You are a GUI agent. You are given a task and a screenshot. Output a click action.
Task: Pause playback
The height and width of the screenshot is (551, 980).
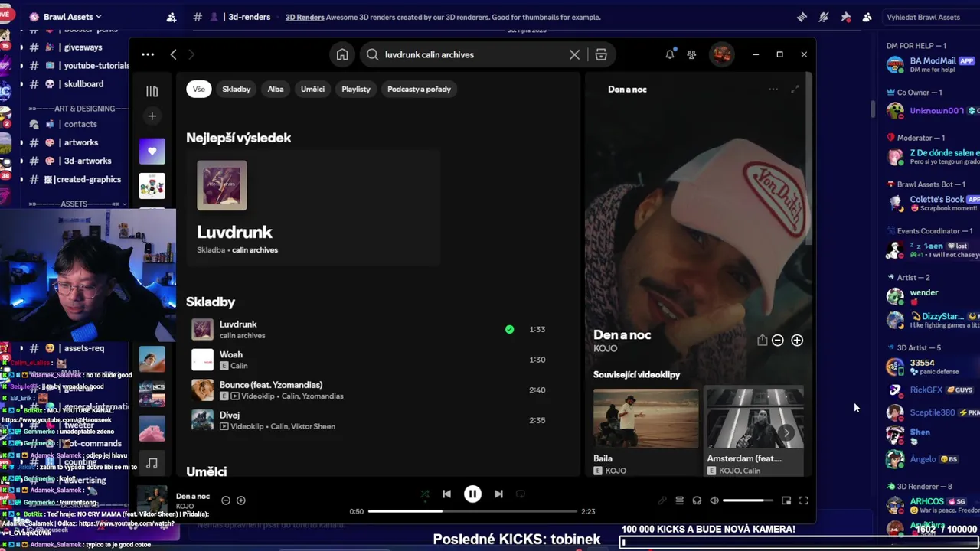pyautogui.click(x=472, y=494)
